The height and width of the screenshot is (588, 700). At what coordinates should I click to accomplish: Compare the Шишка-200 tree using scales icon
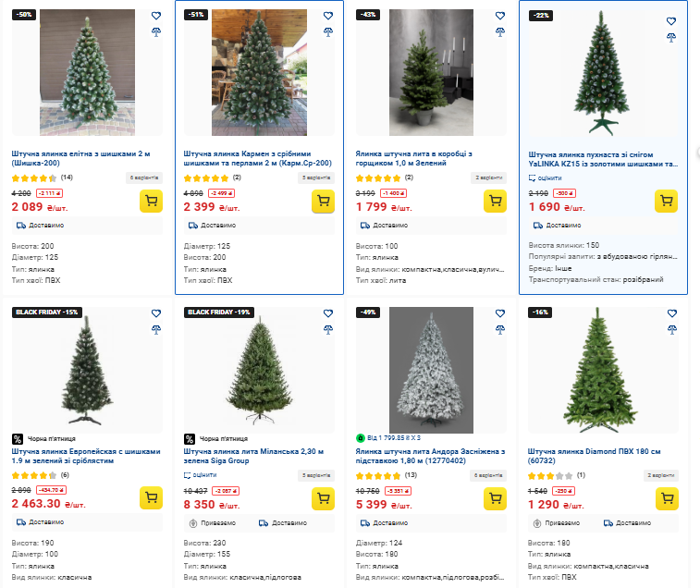(156, 31)
